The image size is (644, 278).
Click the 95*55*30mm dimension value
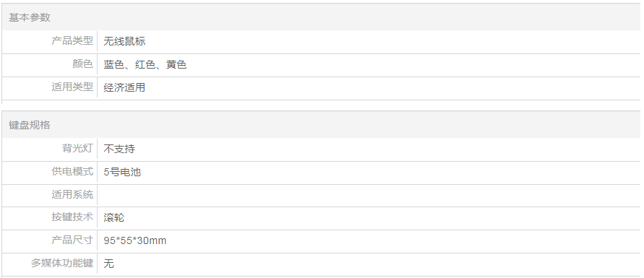pyautogui.click(x=135, y=240)
